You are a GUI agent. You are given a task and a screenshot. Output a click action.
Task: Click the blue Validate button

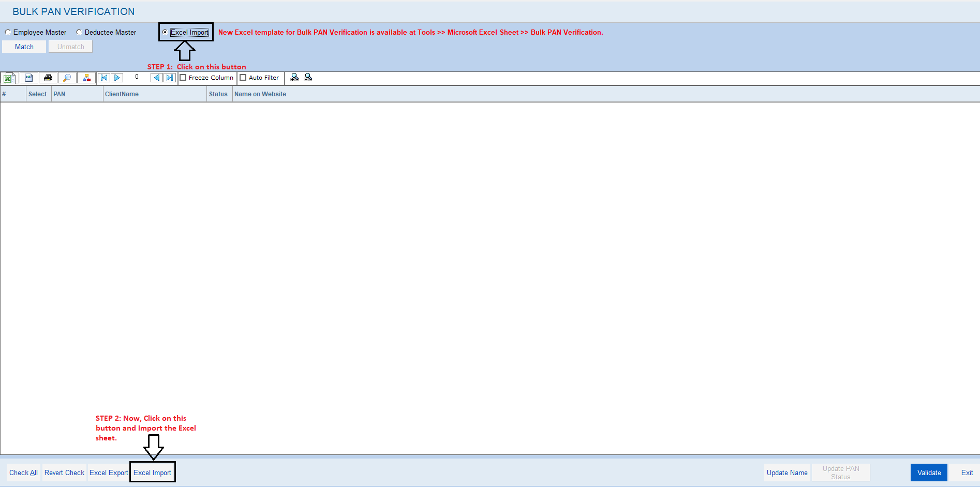(x=929, y=473)
